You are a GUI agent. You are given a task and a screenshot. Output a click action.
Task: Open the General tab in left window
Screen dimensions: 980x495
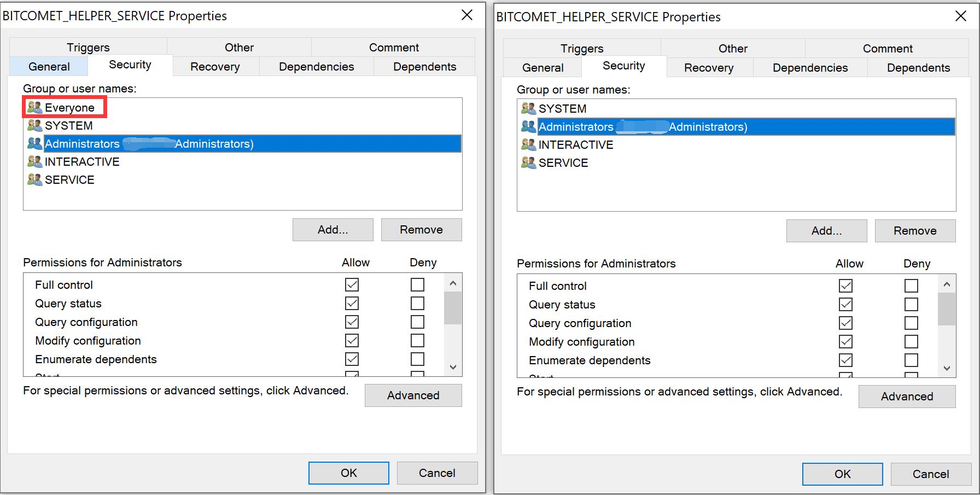click(49, 67)
